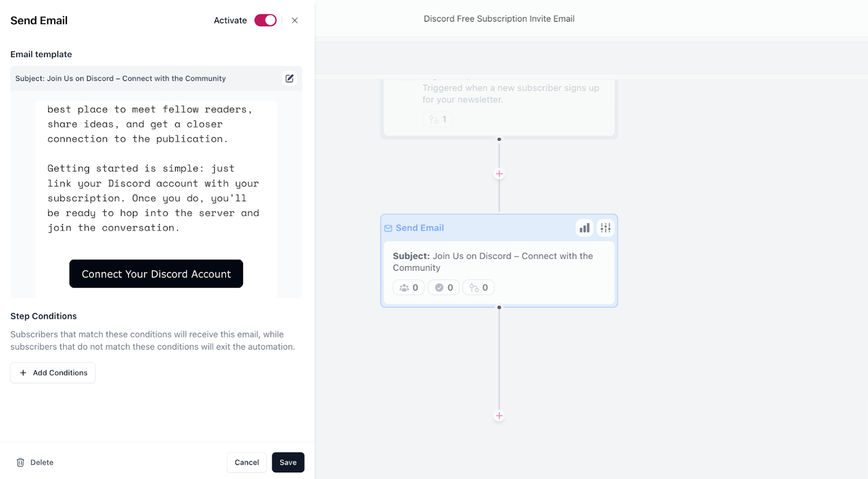Viewport: 868px width, 479px height.
Task: Click the completed checkmark count badge
Action: point(444,288)
